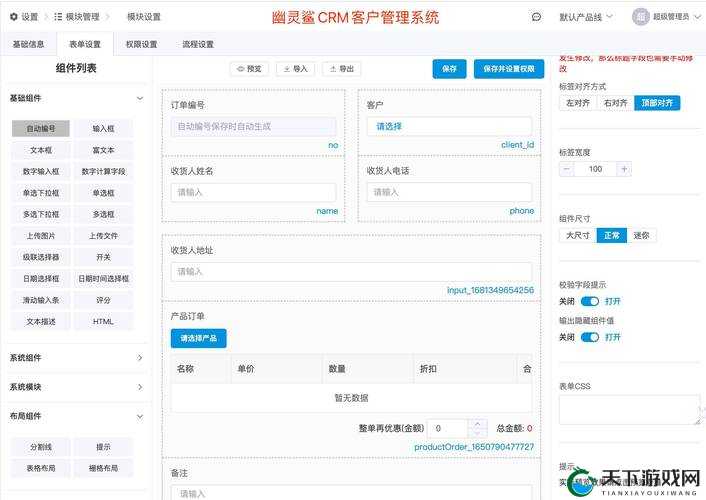Switch to the 表单设置 tab
Image resolution: width=706 pixels, height=500 pixels.
(x=85, y=44)
